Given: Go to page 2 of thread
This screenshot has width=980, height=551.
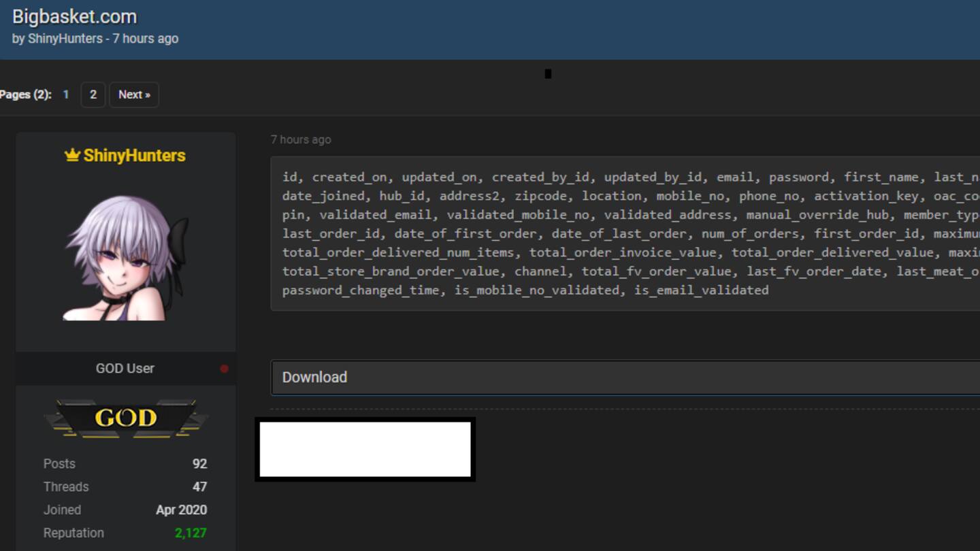Looking at the screenshot, I should point(93,95).
